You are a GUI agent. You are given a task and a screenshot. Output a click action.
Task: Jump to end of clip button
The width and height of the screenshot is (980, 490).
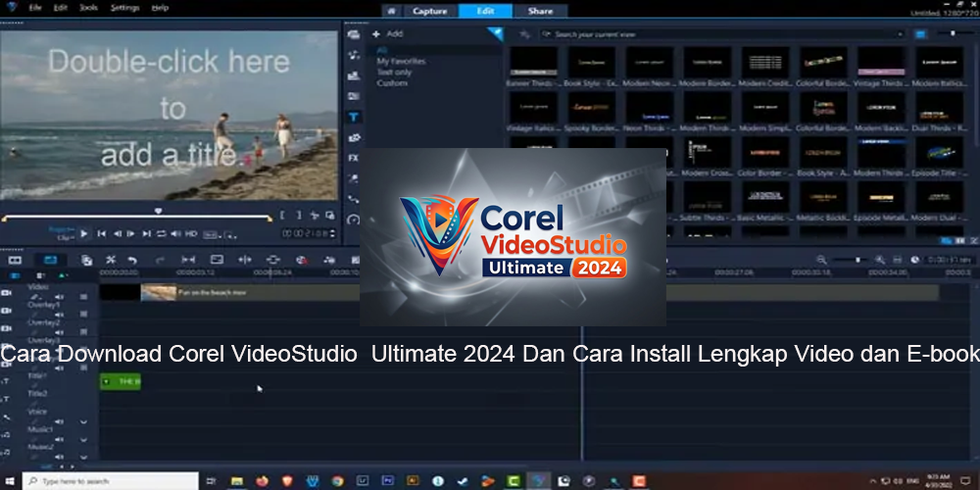[146, 234]
